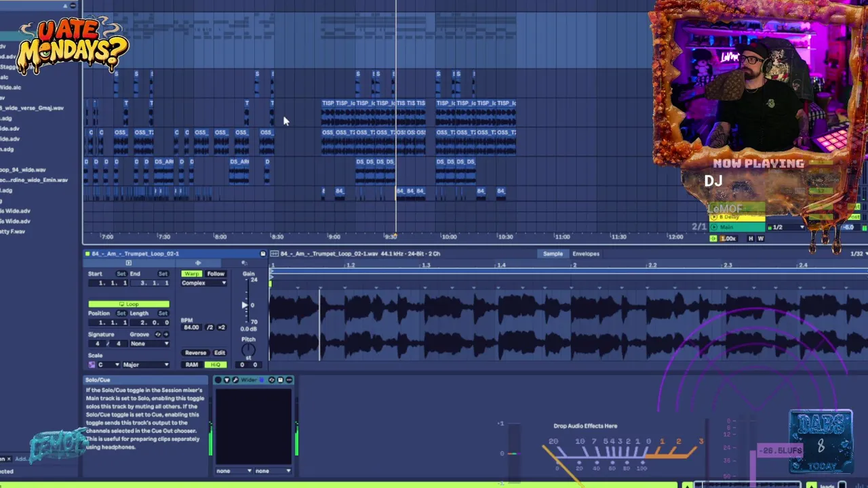Halve the tempo with /2 button

pyautogui.click(x=210, y=327)
